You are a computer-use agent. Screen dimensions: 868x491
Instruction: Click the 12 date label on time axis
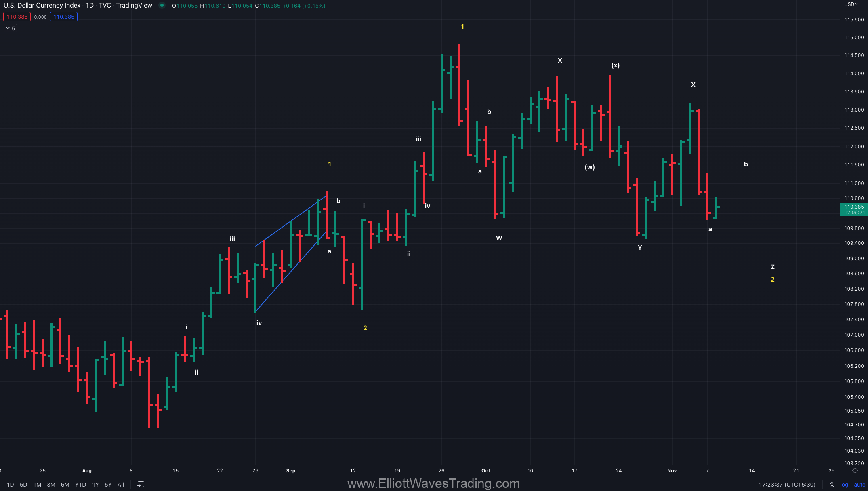(353, 471)
